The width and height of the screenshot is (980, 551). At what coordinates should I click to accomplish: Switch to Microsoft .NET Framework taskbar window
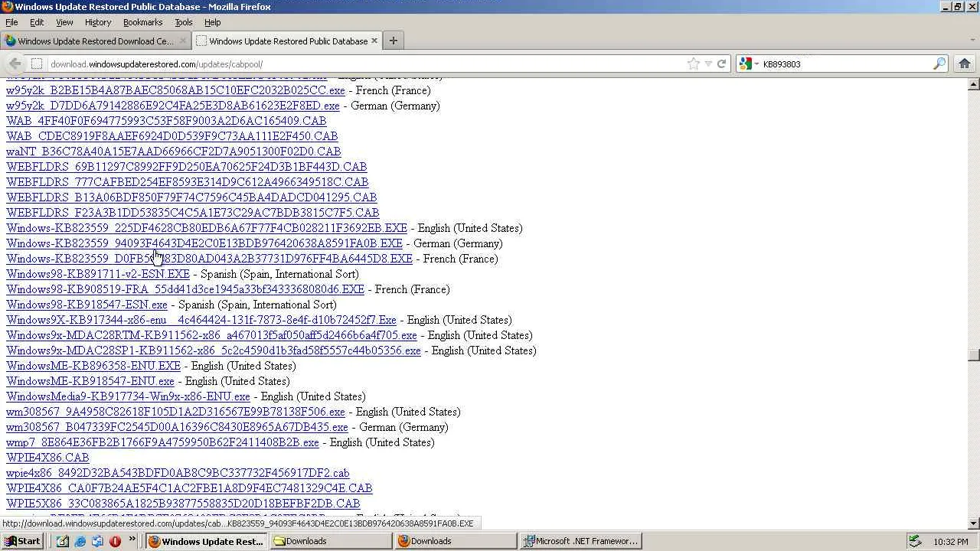coord(581,541)
